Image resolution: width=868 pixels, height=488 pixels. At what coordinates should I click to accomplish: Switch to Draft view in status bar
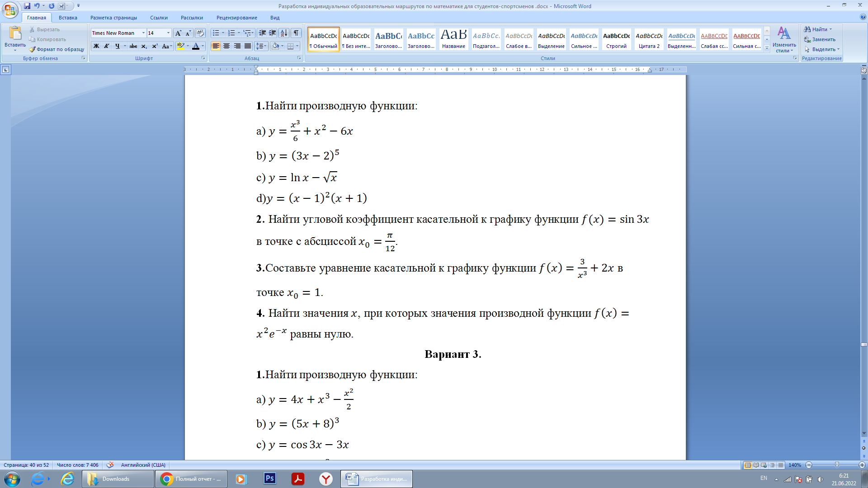point(780,465)
